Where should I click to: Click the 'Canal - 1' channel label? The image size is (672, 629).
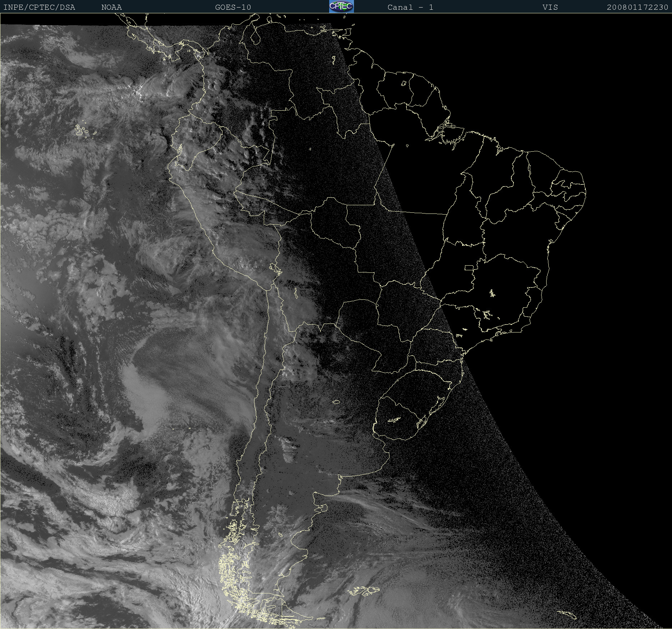410,7
